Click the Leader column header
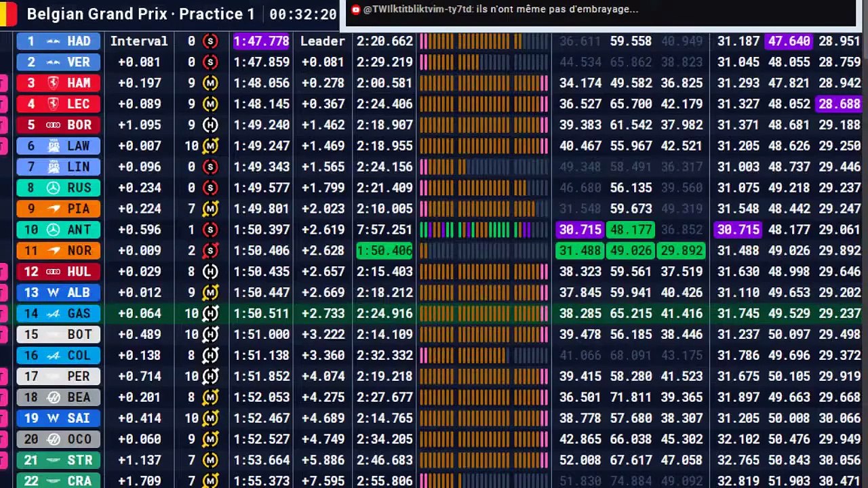The image size is (868, 488). click(x=322, y=41)
